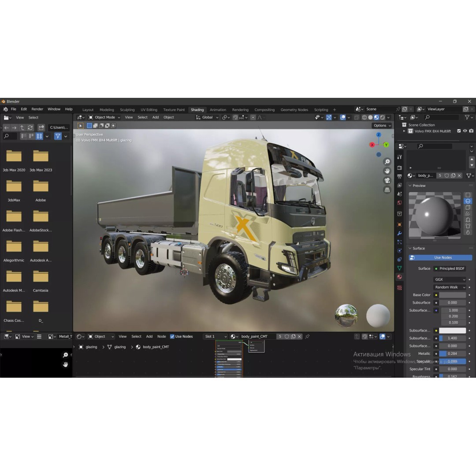This screenshot has width=476, height=476.
Task: Open the Render properties tab icon
Action: click(x=399, y=168)
